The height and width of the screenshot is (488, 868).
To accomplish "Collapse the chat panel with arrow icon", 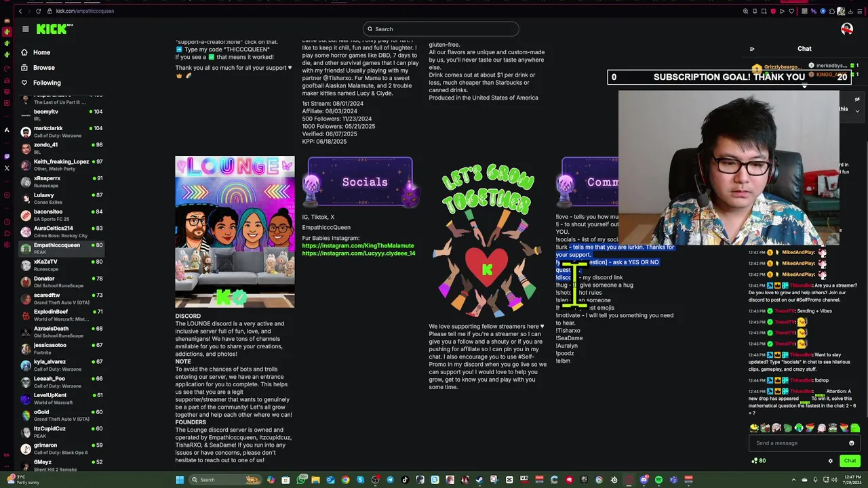I will 751,49.
